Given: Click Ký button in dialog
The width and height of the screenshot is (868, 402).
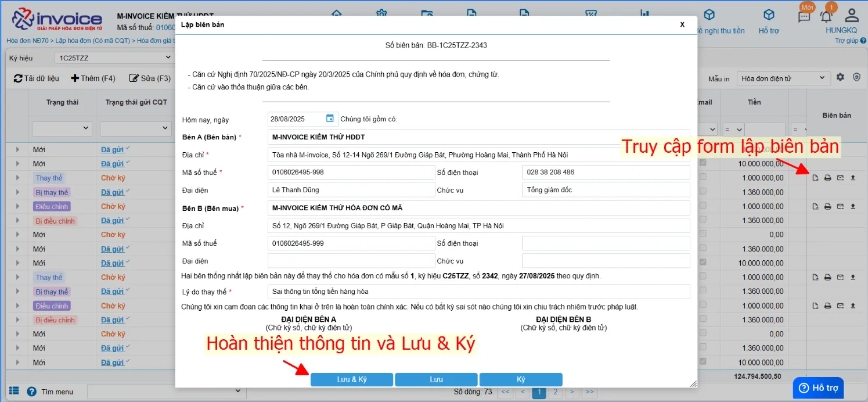Looking at the screenshot, I should coord(521,379).
